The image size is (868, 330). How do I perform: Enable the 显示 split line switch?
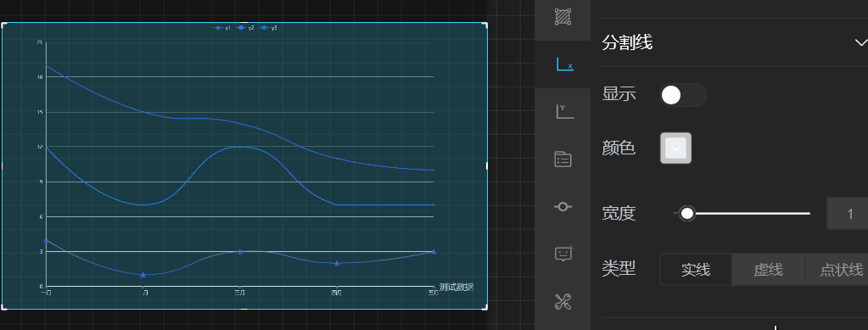[x=682, y=95]
